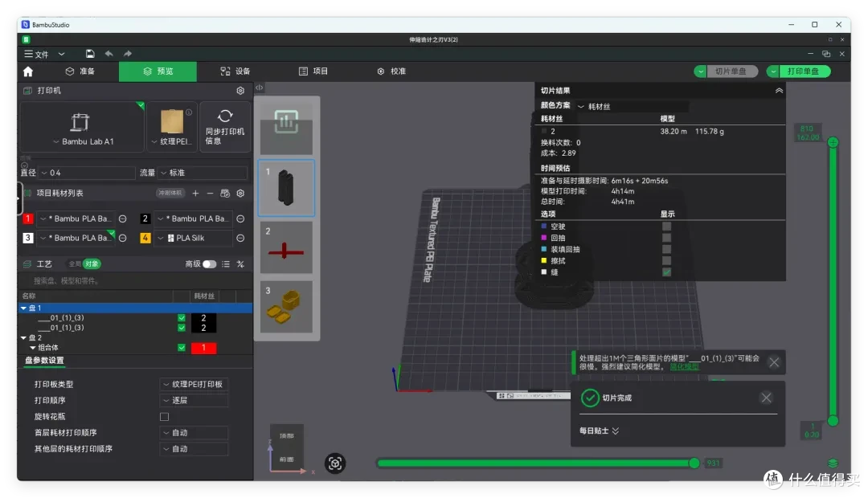Open 打印顺序 逐层 dropdown
This screenshot has width=868, height=498.
tap(194, 400)
